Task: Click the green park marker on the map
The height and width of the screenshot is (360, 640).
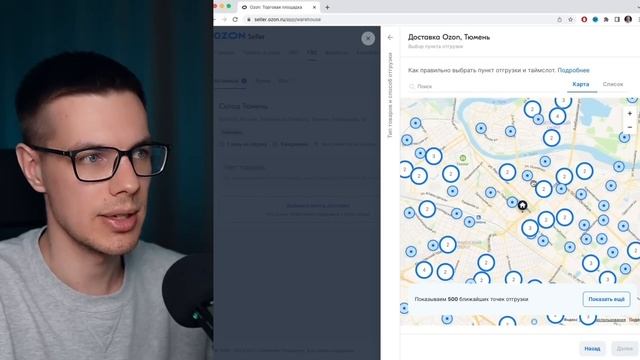Action: tap(462, 158)
